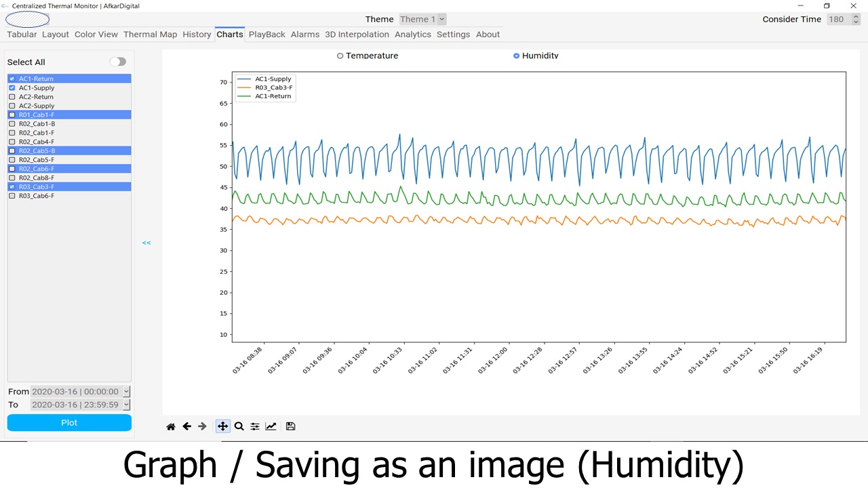Select the Pan axes tool
The width and height of the screenshot is (868, 488).
(x=222, y=426)
